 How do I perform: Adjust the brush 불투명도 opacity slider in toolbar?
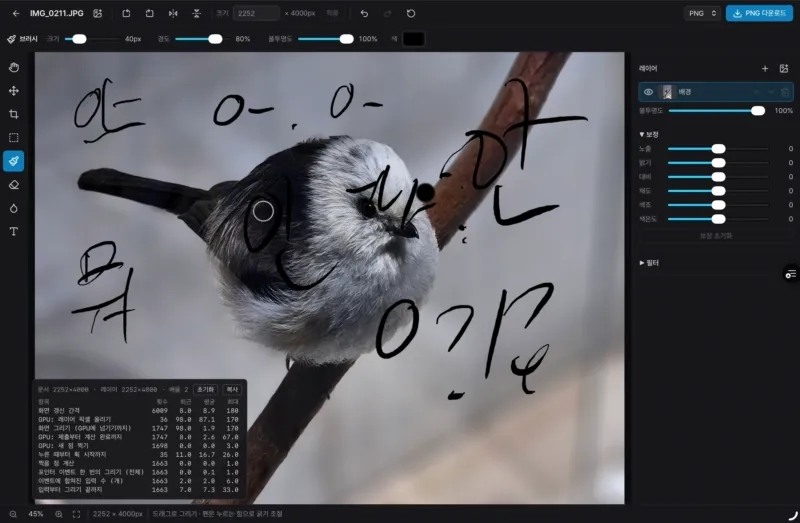tap(326, 39)
